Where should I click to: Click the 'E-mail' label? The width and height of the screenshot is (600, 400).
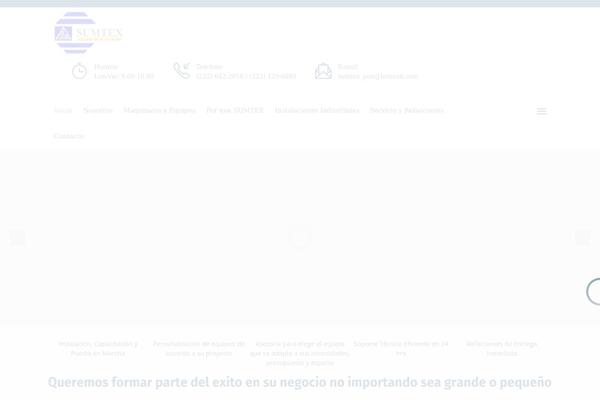coord(348,67)
